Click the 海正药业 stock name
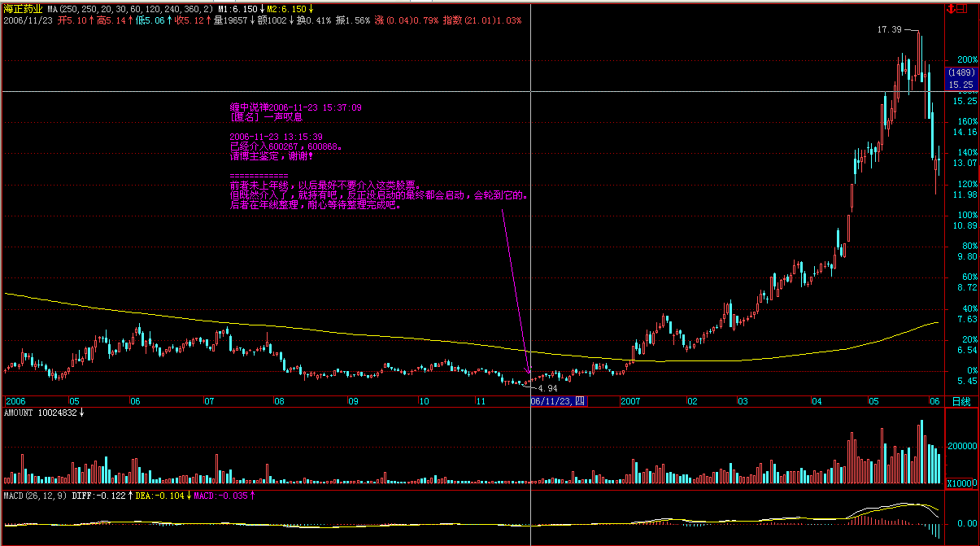This screenshot has height=546, width=980. point(22,8)
